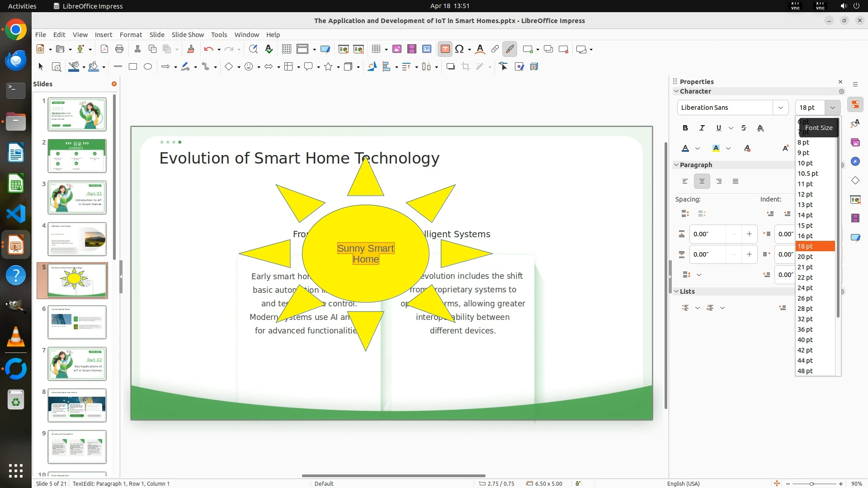Select 36 pt font size entry

pyautogui.click(x=805, y=329)
